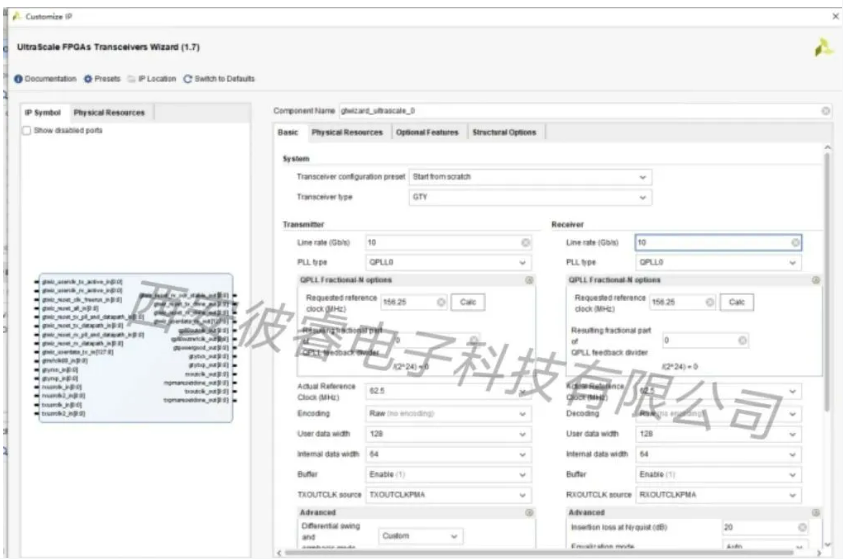Screen dimensions: 843x559
Task: Open Receiver Internal data width dropdown
Action: point(718,454)
